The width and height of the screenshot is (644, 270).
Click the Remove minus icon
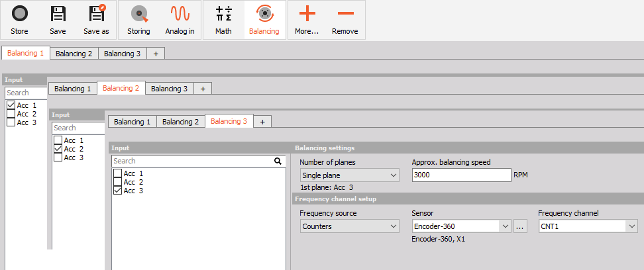click(345, 13)
